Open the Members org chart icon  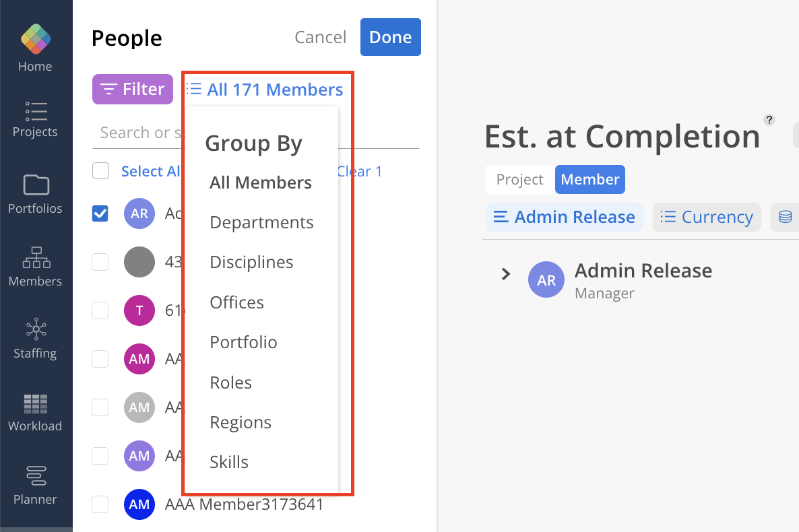tap(36, 258)
